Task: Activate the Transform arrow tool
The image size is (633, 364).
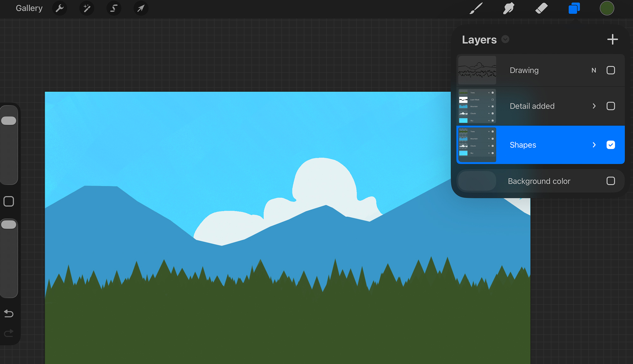Action: tap(141, 8)
